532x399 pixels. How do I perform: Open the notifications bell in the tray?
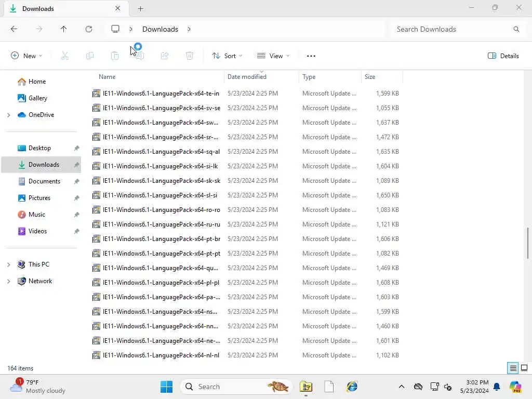click(x=497, y=387)
